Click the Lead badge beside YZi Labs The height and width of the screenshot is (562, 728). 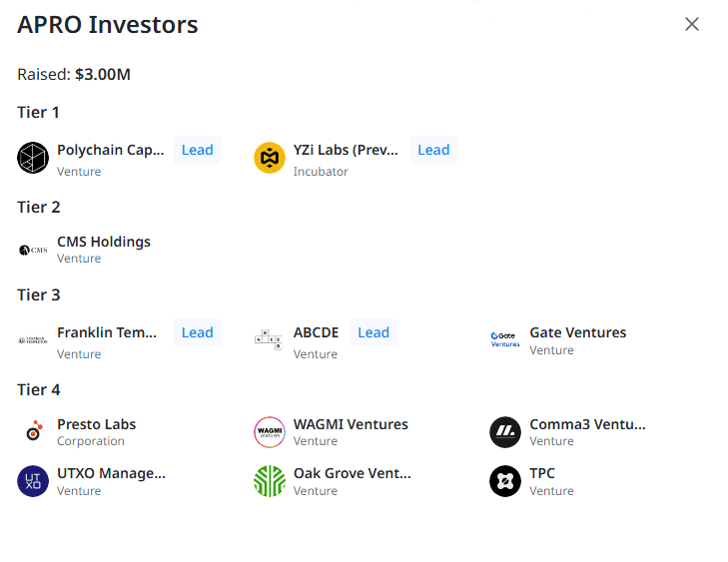pyautogui.click(x=433, y=150)
